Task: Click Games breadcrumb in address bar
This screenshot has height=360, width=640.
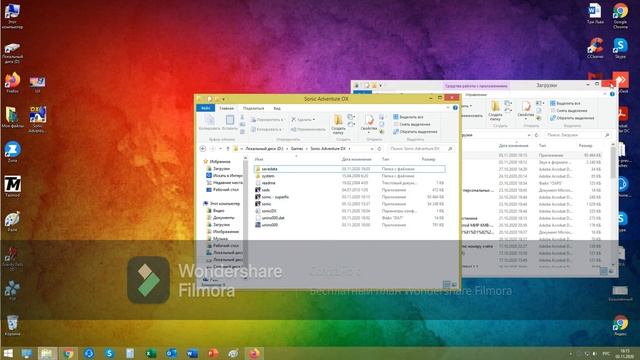Action: pos(297,149)
